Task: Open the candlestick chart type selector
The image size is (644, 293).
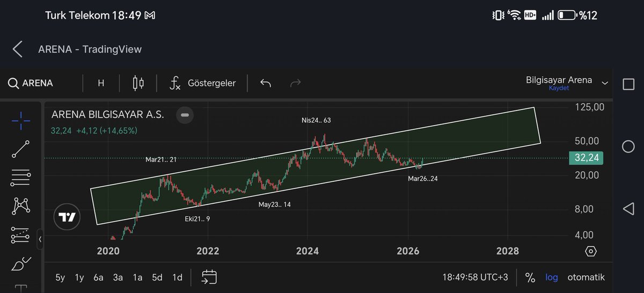Action: point(138,83)
